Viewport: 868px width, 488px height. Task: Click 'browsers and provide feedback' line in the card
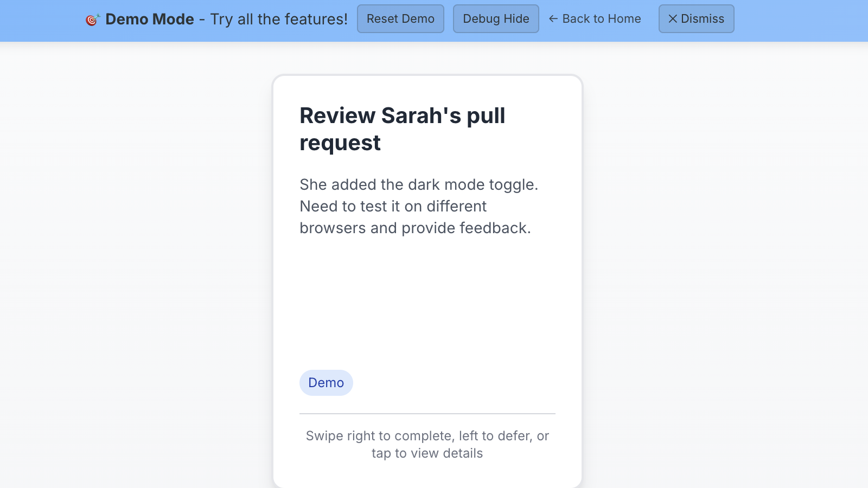[415, 228]
